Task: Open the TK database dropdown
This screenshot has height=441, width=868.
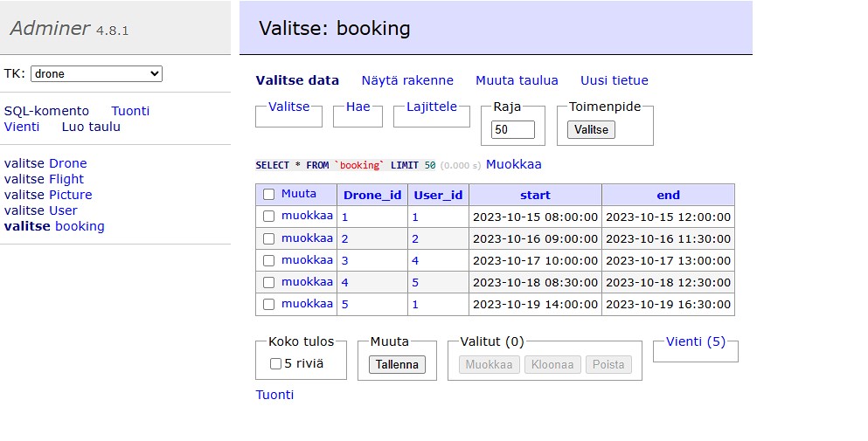Action: tap(96, 74)
